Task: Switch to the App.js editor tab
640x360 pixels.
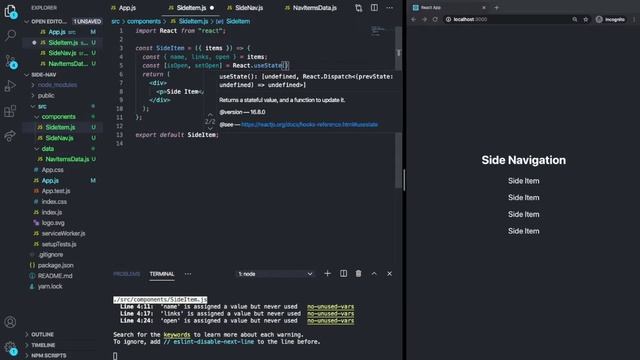Action: [x=127, y=8]
